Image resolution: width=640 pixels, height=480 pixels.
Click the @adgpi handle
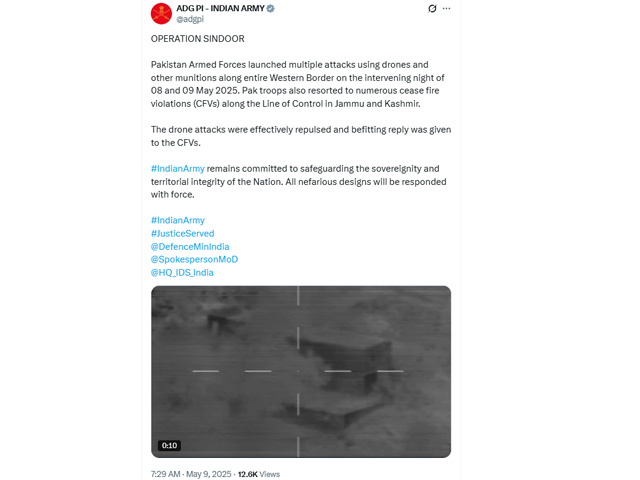tap(190, 19)
